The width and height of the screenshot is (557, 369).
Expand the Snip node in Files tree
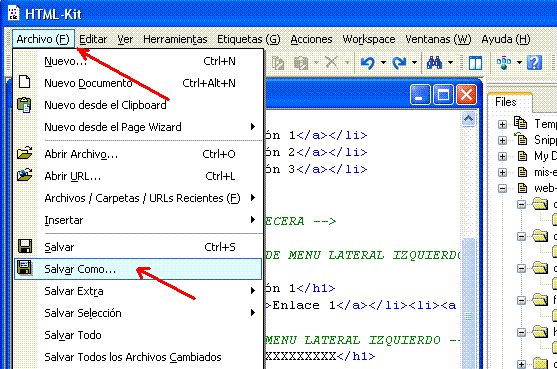502,140
